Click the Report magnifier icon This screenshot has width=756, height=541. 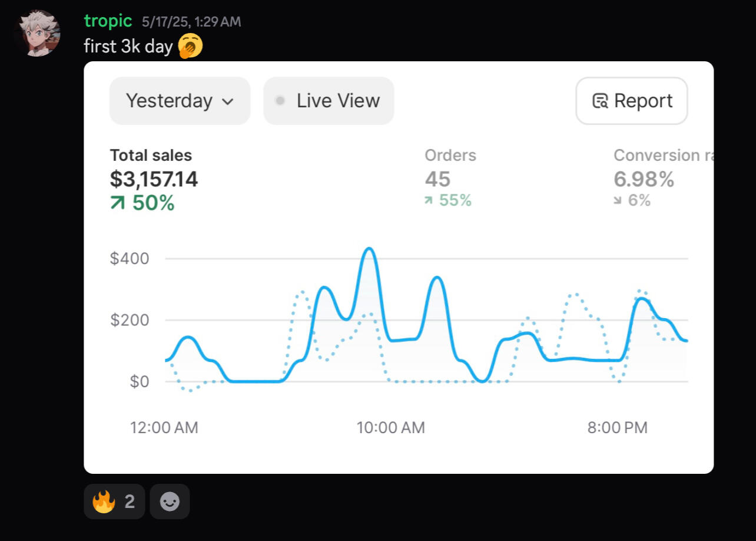point(600,101)
